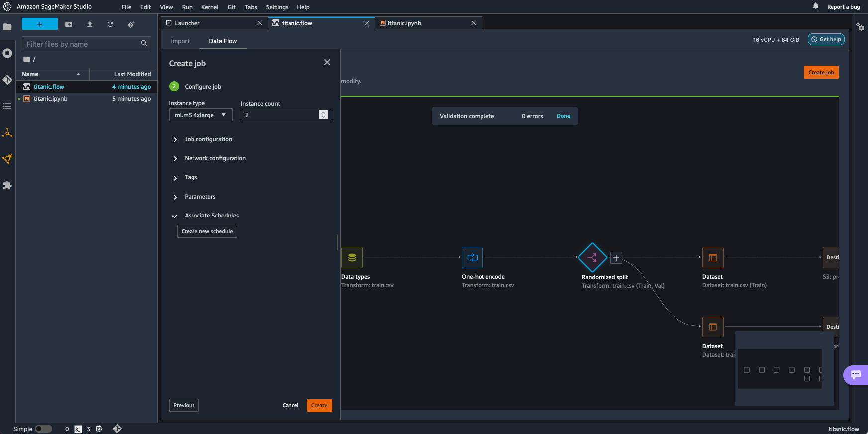
Task: Open the notifications bell icon
Action: [x=815, y=6]
